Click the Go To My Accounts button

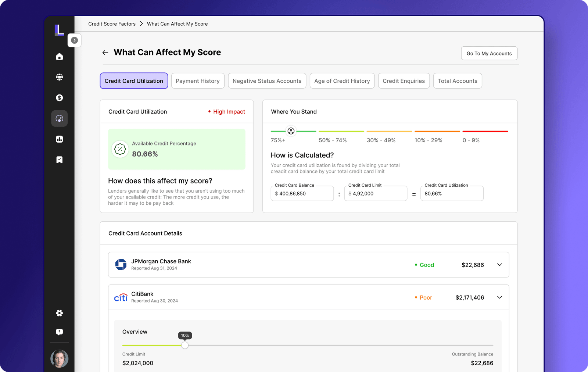489,53
